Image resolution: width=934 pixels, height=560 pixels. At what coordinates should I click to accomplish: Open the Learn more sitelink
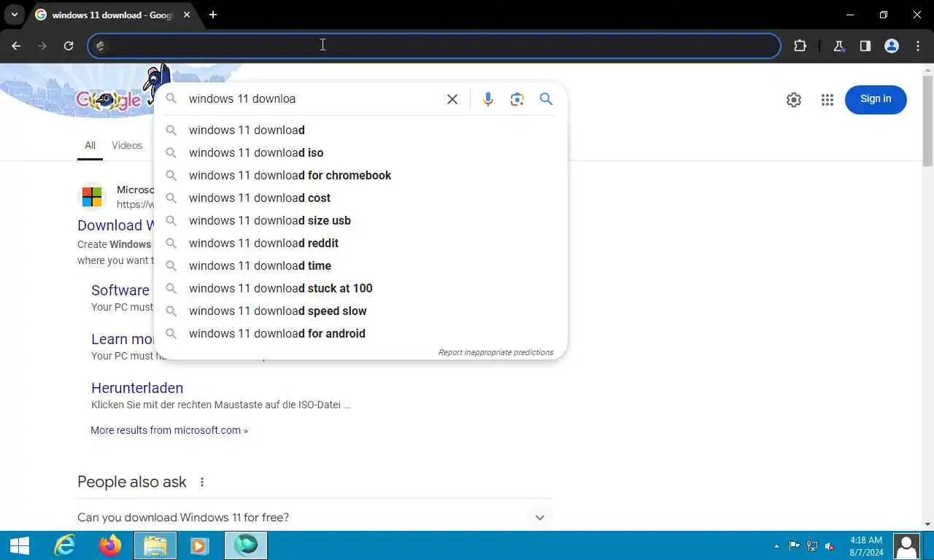(x=123, y=339)
